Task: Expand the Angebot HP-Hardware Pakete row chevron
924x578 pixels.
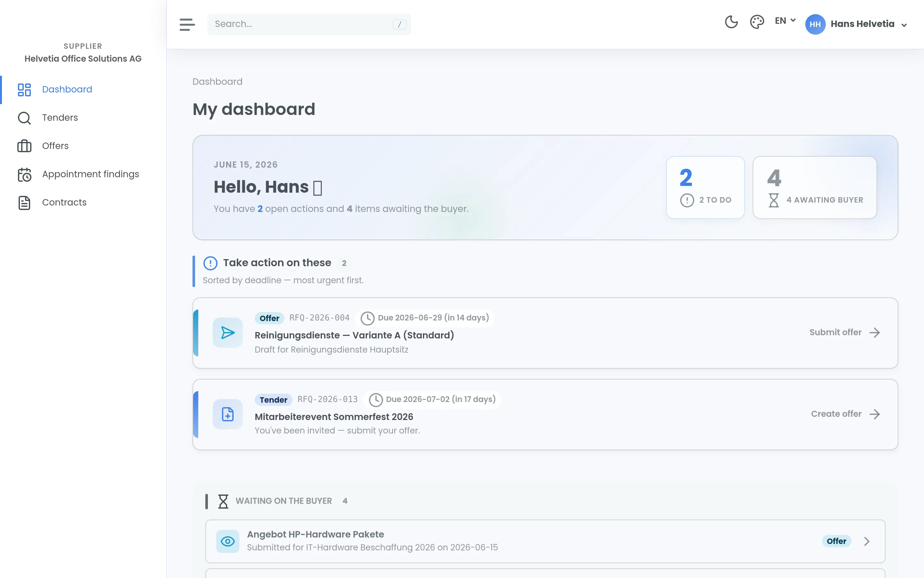Action: [x=867, y=541]
